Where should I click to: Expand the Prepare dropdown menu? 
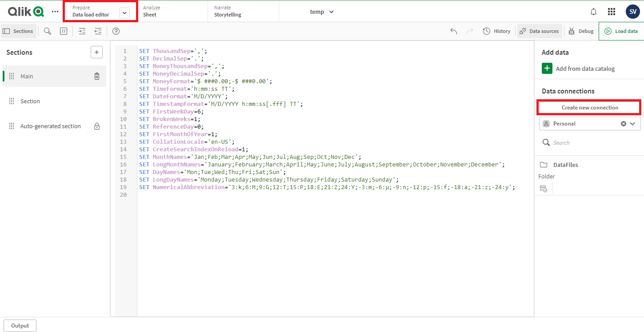pyautogui.click(x=124, y=11)
